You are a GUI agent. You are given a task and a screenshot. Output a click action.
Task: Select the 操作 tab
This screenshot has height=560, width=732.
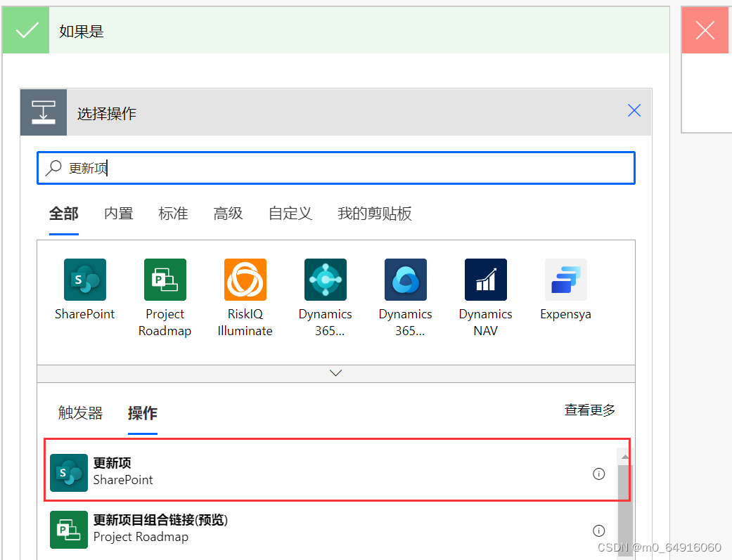point(142,413)
